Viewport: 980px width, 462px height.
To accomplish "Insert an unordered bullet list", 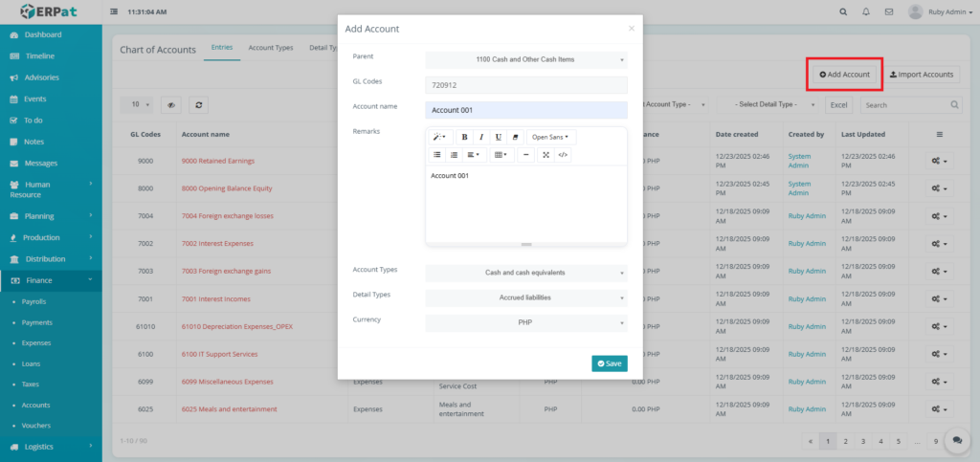I will 437,154.
